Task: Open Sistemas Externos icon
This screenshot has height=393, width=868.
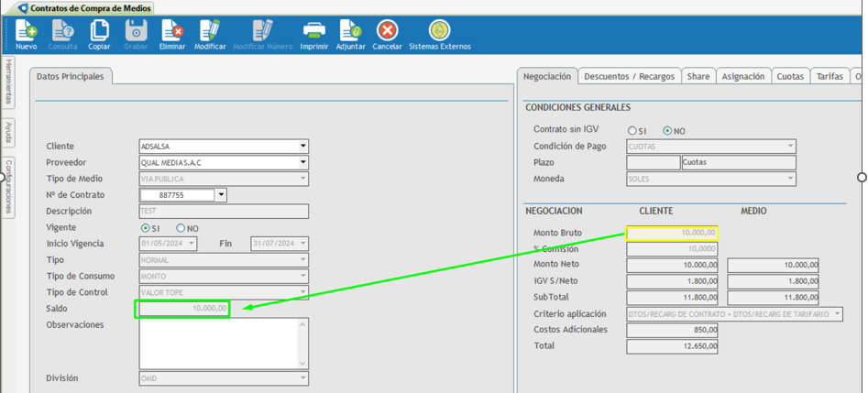Action: (440, 30)
